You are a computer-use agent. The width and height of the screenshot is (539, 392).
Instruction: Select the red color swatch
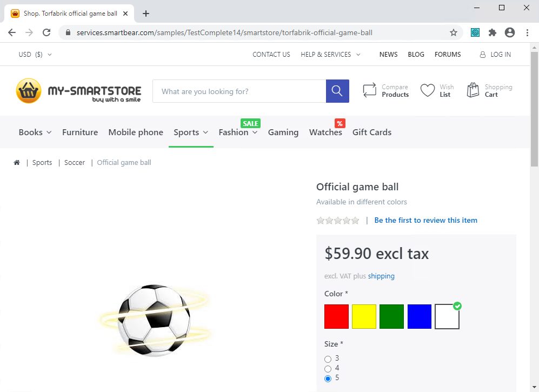(x=336, y=316)
